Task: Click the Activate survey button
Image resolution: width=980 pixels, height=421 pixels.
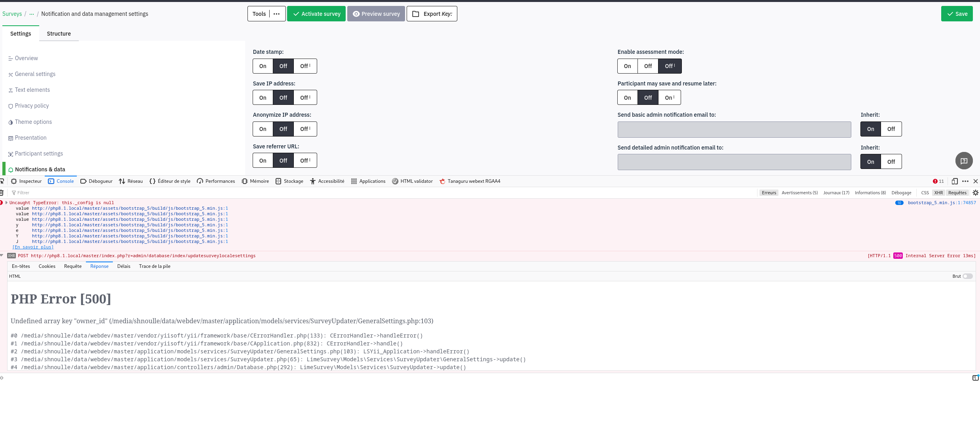Action: point(316,14)
